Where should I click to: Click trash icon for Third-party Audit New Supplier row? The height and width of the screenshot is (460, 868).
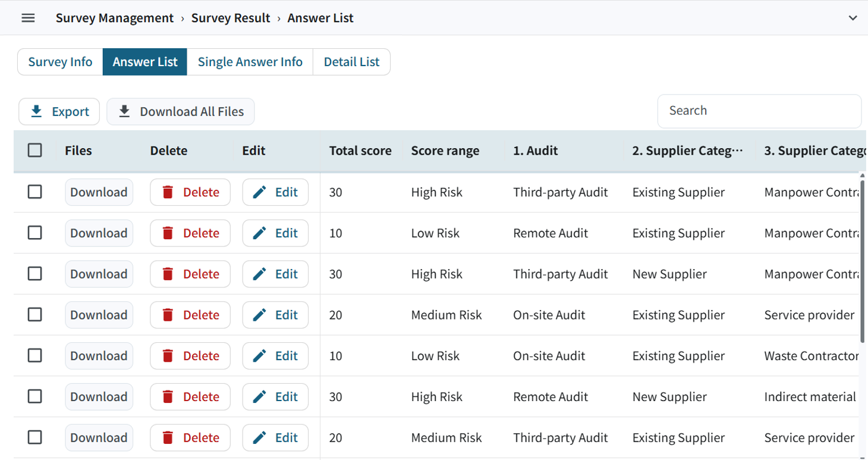pos(168,274)
